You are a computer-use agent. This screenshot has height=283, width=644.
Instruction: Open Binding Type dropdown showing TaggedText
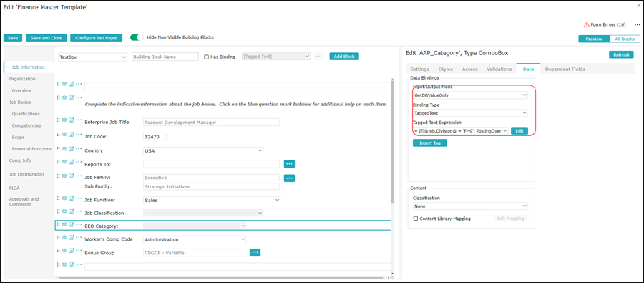(x=470, y=112)
